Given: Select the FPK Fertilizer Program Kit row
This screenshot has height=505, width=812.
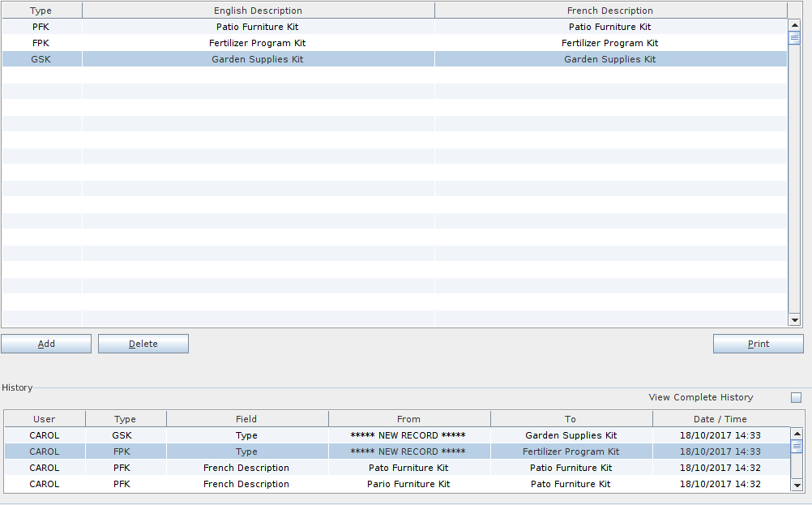Looking at the screenshot, I should pyautogui.click(x=258, y=43).
